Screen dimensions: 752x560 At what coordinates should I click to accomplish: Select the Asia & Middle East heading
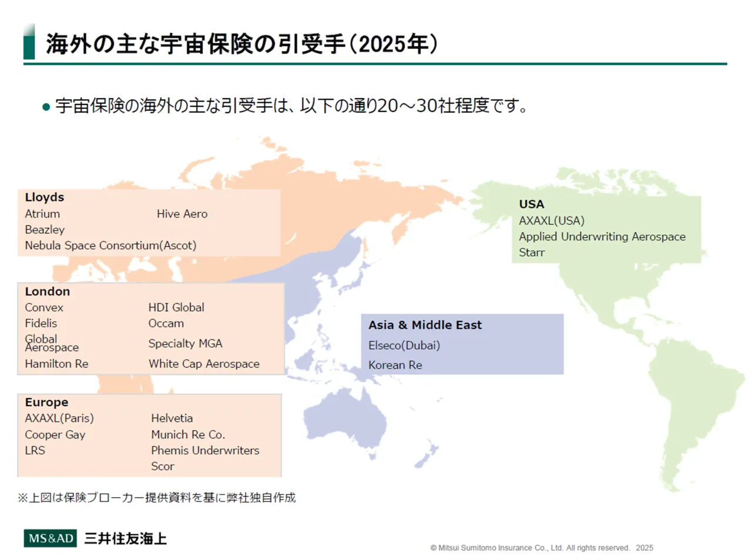tap(425, 325)
